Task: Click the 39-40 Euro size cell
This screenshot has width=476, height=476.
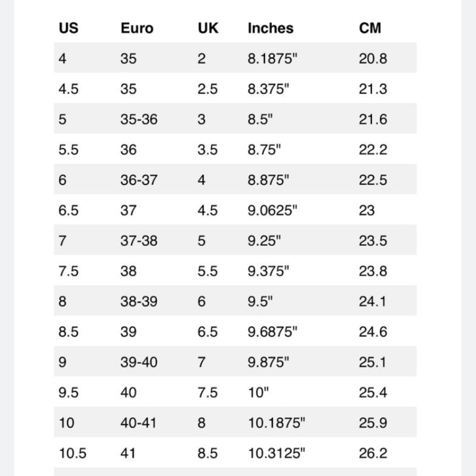Action: point(139,362)
